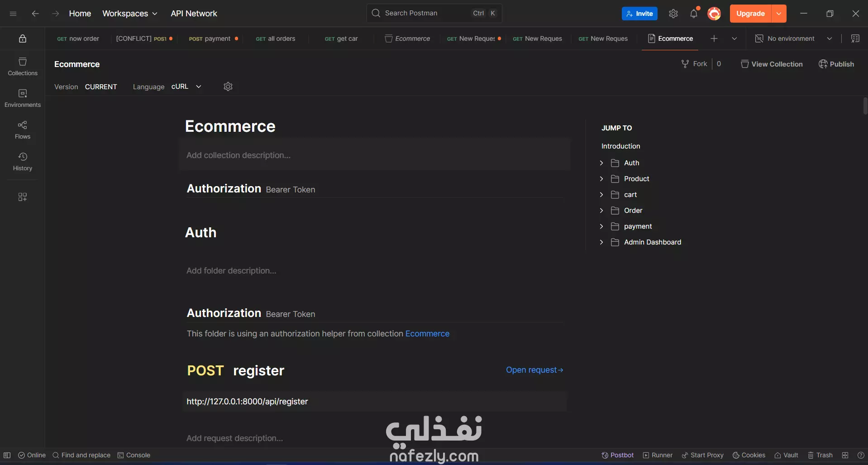The width and height of the screenshot is (868, 465).
Task: Open Environments in the sidebar
Action: click(x=23, y=98)
